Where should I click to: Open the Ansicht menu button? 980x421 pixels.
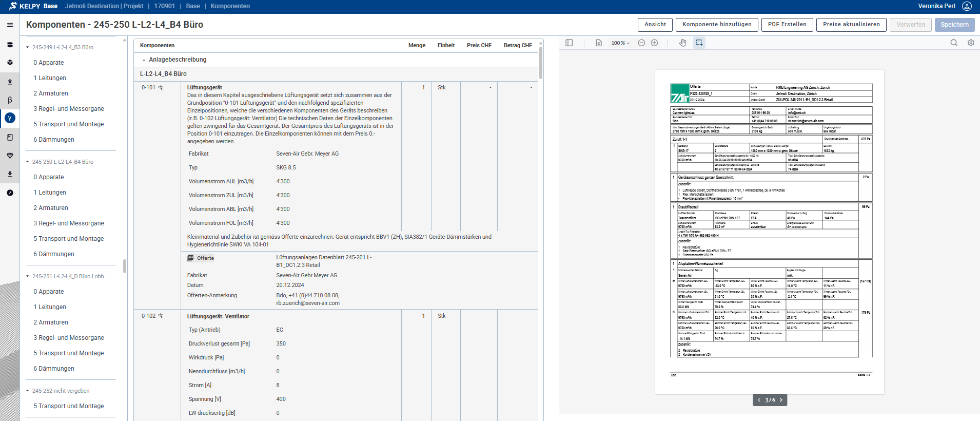click(x=655, y=25)
